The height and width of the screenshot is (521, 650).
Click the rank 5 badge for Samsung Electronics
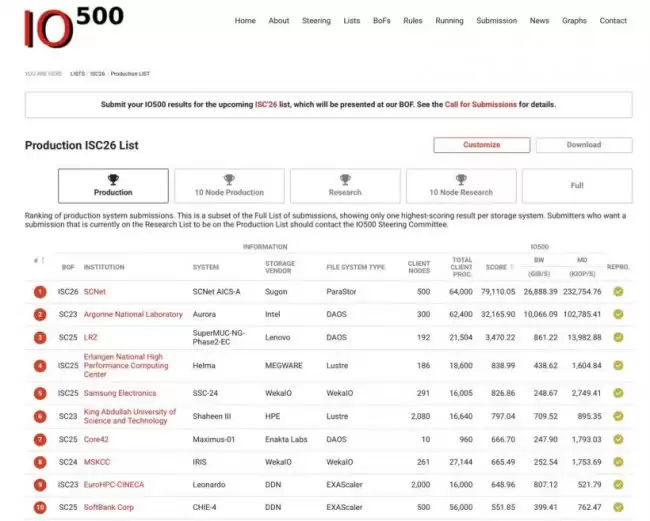(x=40, y=393)
